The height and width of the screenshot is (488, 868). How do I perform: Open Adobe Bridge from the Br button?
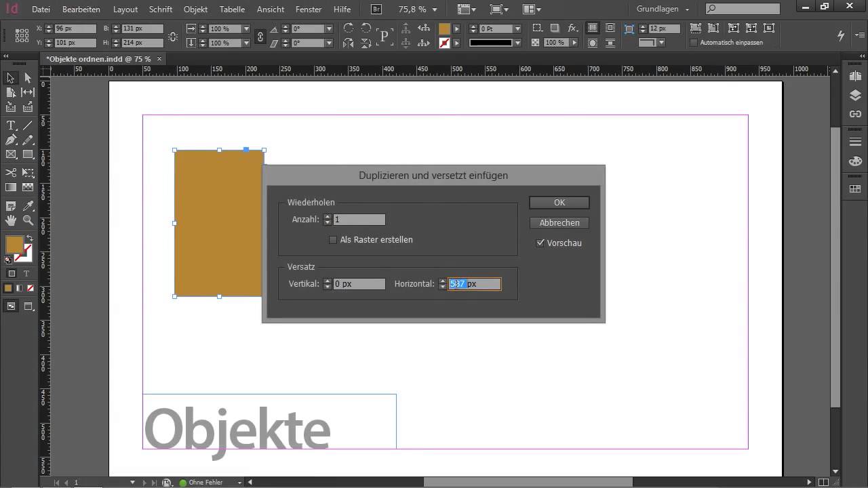click(x=377, y=9)
